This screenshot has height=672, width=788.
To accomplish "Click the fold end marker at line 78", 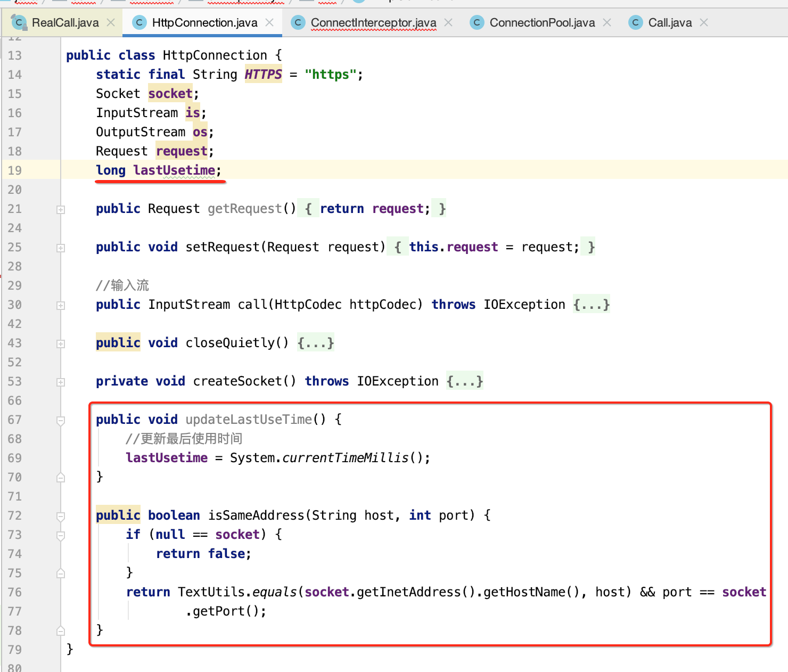I will click(x=61, y=630).
